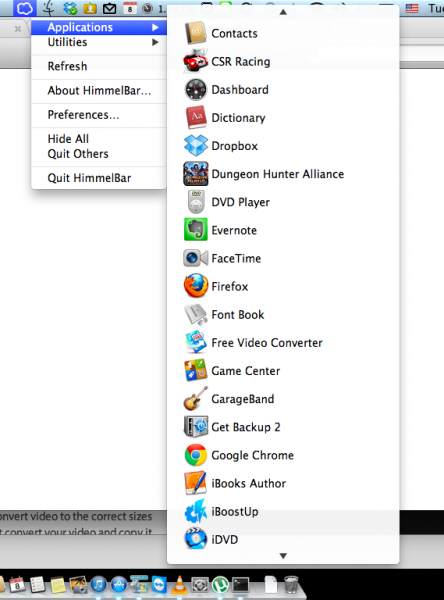
Task: Click the GarageBand label
Action: point(243,399)
